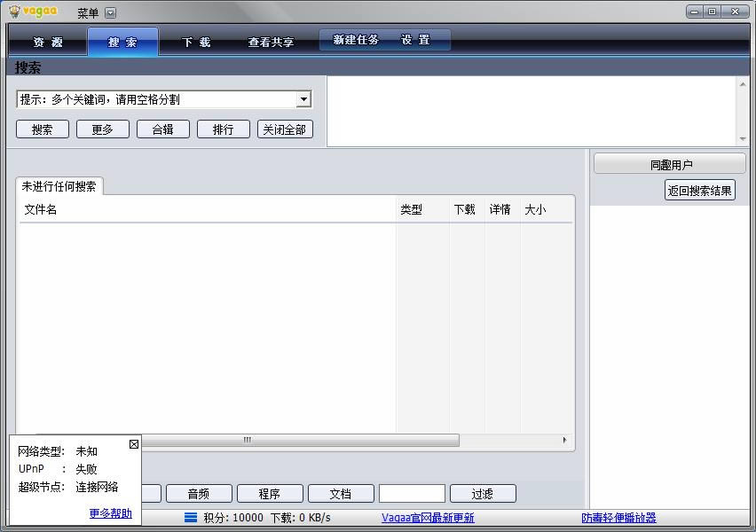
Task: Minimize the Vagaa window
Action: point(695,12)
